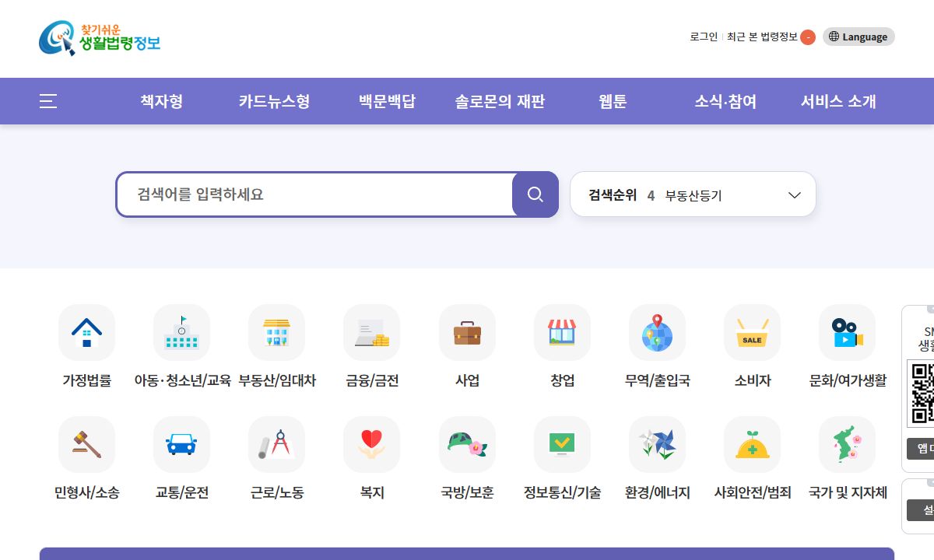
Task: Click the 로그인 link
Action: tap(704, 37)
